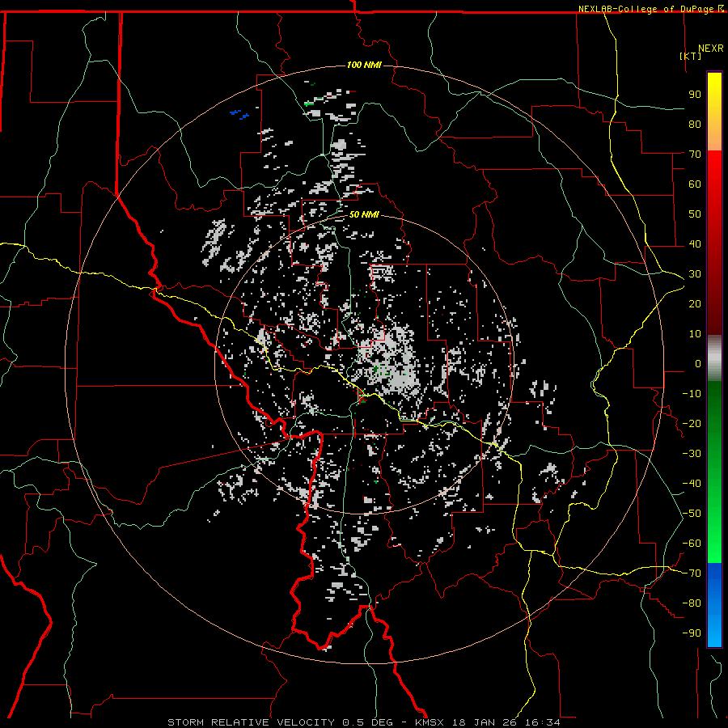The width and height of the screenshot is (728, 728).
Task: Click the NEXR label above the color scale
Action: point(710,49)
